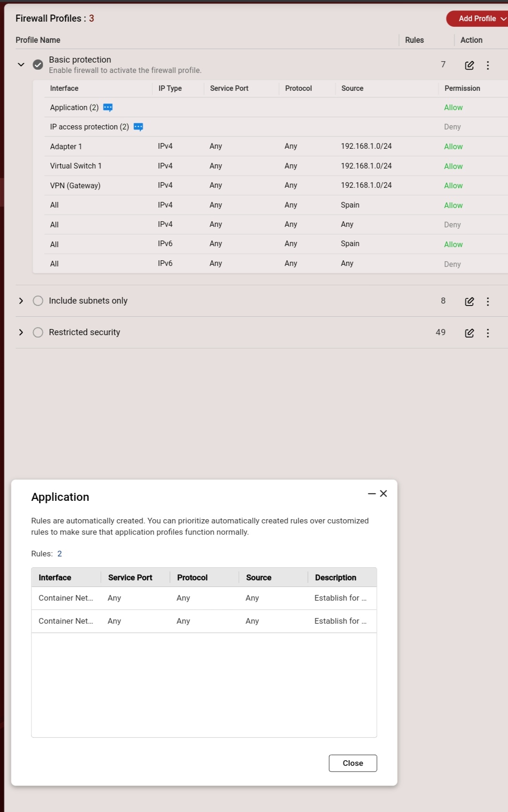Close the Application dialog with X

pos(383,493)
